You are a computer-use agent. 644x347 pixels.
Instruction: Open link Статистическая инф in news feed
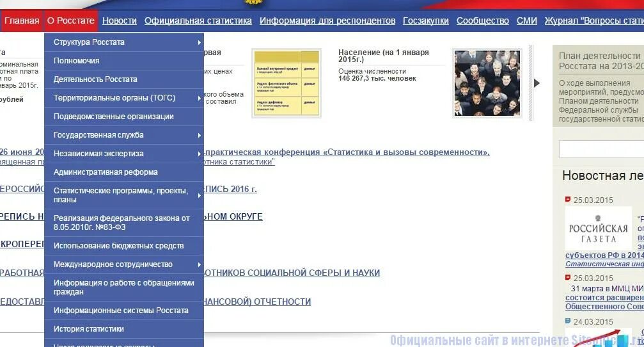(x=604, y=264)
